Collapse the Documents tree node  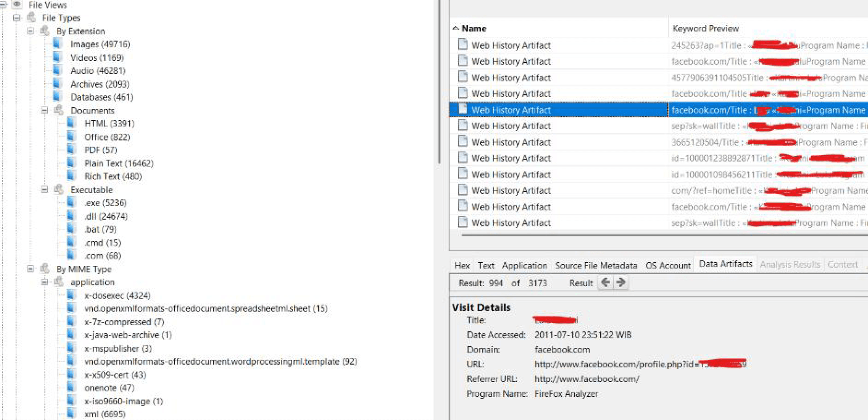pos(45,110)
